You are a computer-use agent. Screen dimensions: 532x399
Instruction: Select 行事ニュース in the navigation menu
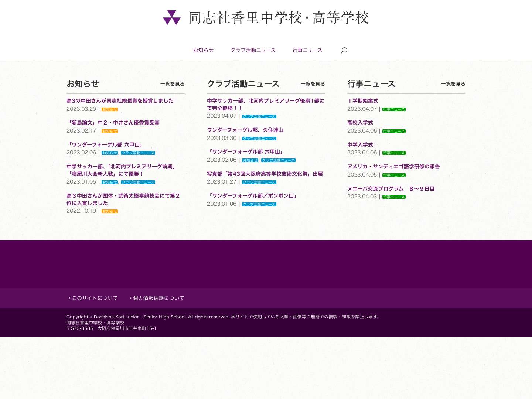click(x=307, y=50)
